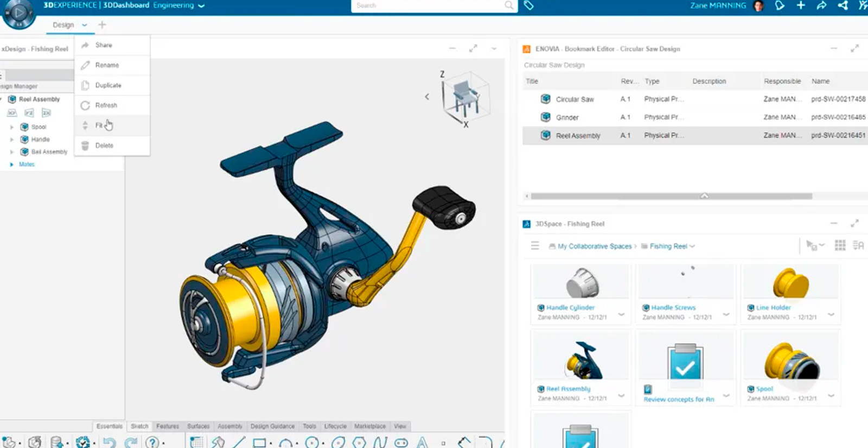The image size is (868, 448).
Task: Click in the top search field
Action: pyautogui.click(x=431, y=5)
